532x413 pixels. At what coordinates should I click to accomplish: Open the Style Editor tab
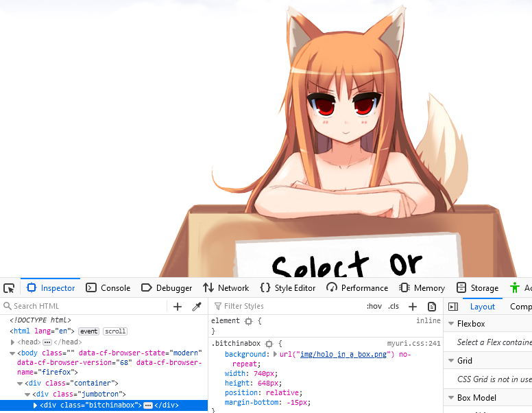coord(288,288)
